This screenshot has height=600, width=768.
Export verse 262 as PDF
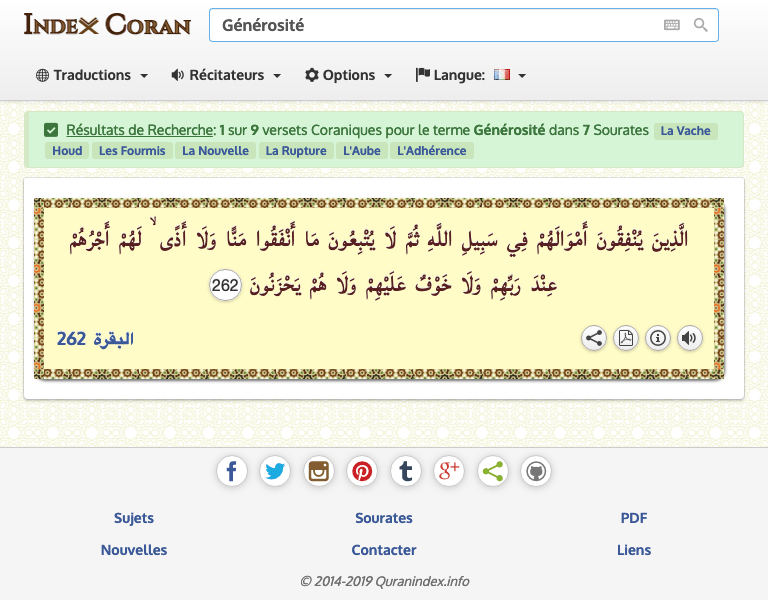click(626, 338)
